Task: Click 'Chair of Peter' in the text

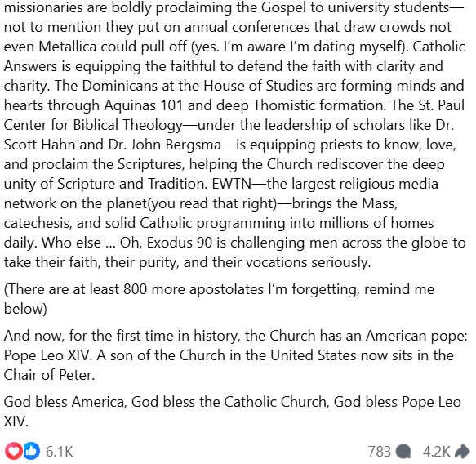Action: (50, 375)
